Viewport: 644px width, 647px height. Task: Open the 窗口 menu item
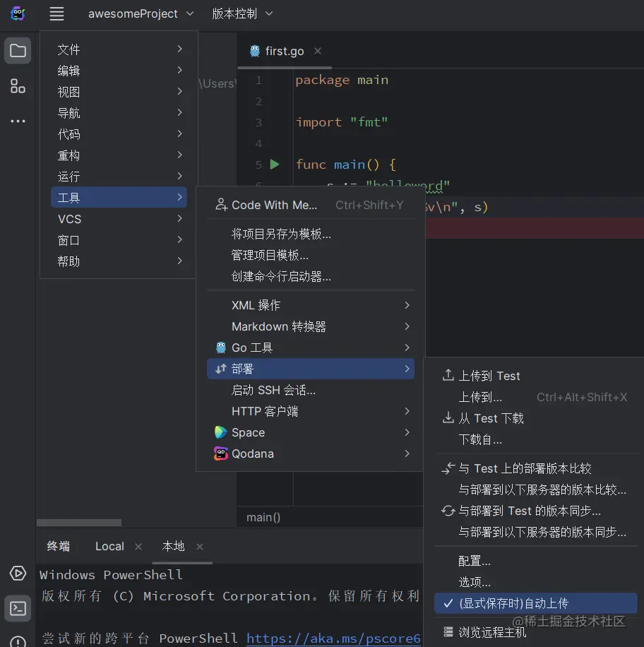[119, 239]
